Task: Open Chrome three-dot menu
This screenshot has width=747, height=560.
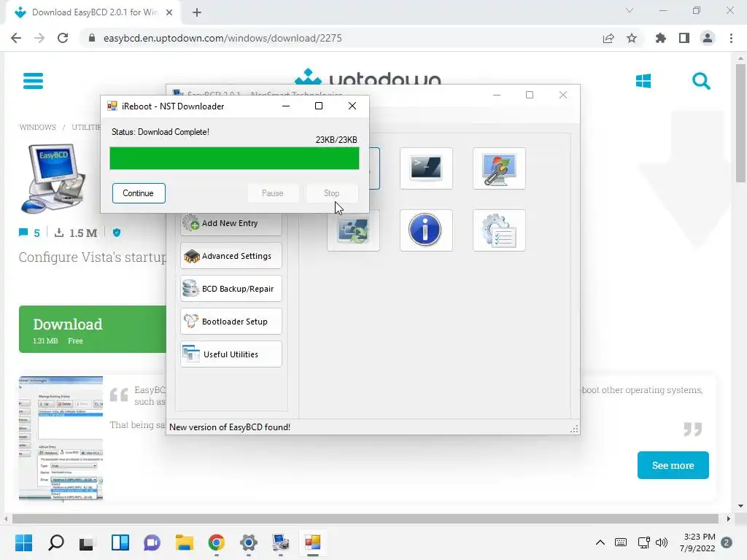Action: pyautogui.click(x=731, y=38)
